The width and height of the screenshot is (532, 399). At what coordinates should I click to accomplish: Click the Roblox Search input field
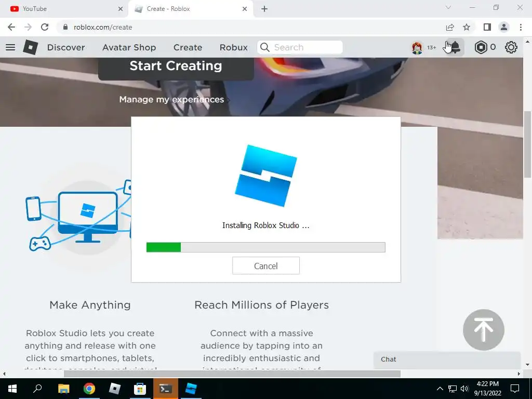(300, 47)
